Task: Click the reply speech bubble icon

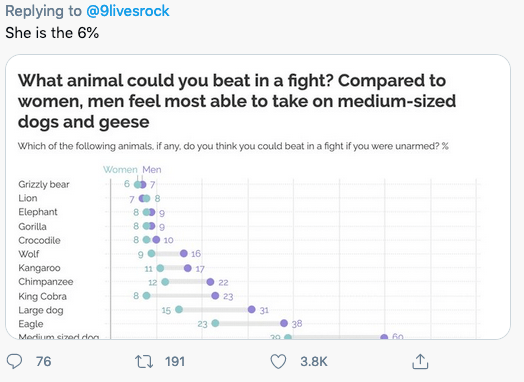Action: (14, 362)
